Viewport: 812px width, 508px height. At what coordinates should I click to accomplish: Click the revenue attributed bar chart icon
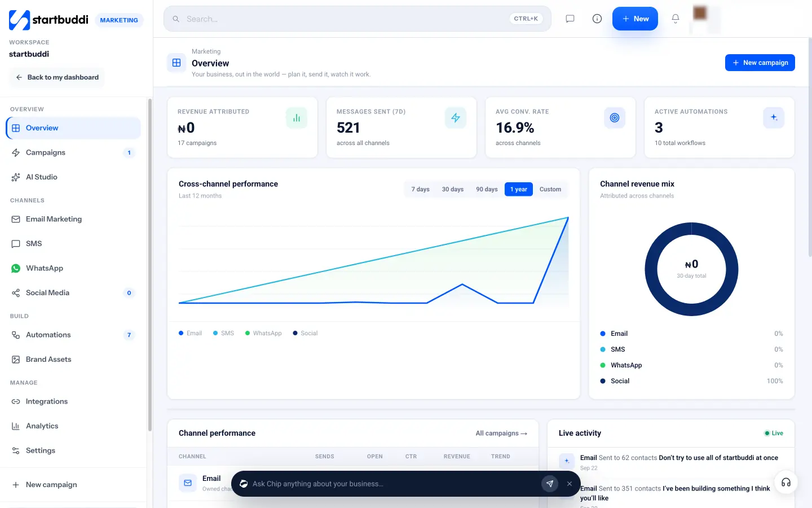coord(297,118)
